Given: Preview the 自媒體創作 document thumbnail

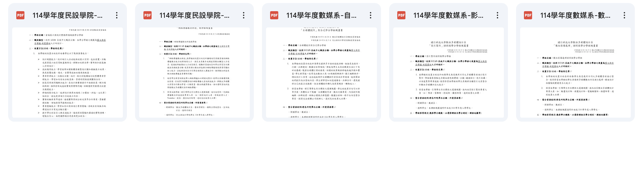Looking at the screenshot, I should 321,72.
